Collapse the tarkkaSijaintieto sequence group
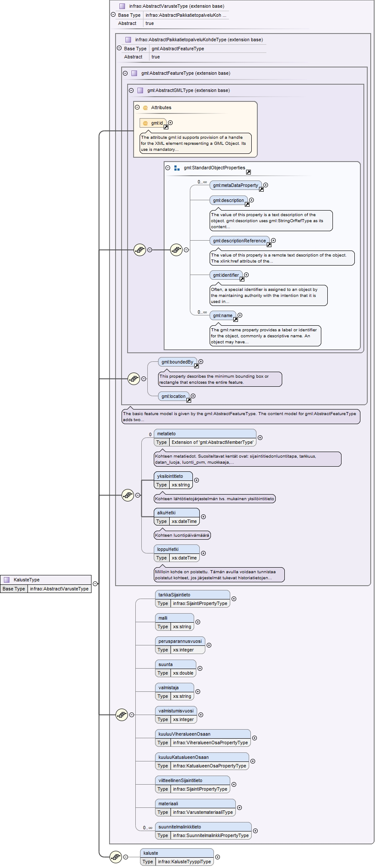375x868 pixels. click(x=131, y=715)
